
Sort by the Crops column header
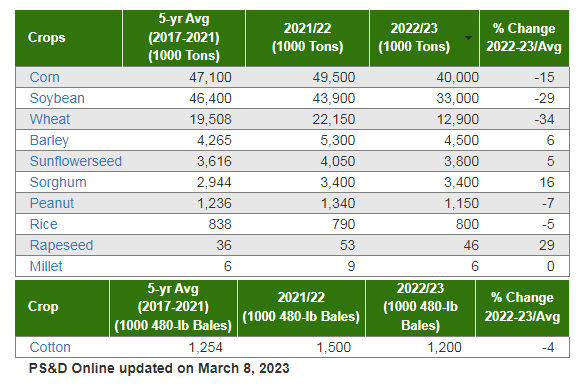[69, 38]
